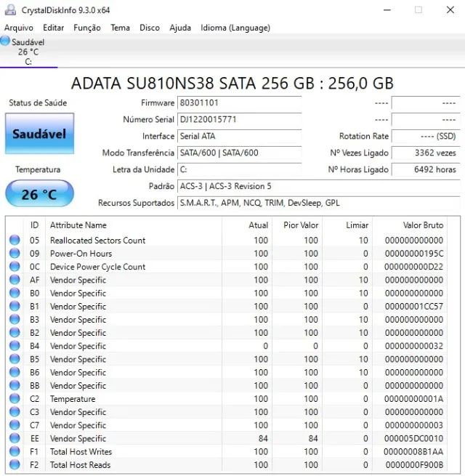This screenshot has height=476, width=465.
Task: Select the Power-On Hours attribute name
Action: [x=81, y=254]
